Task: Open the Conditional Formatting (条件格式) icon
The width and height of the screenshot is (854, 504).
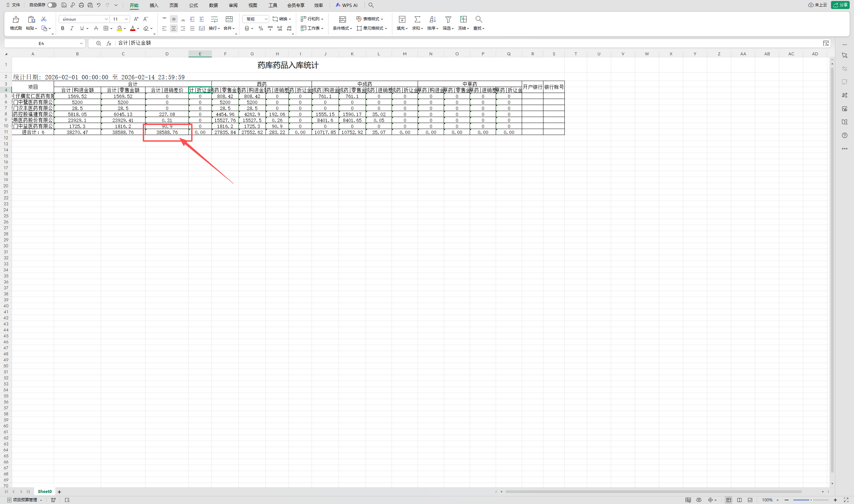Action: click(342, 20)
